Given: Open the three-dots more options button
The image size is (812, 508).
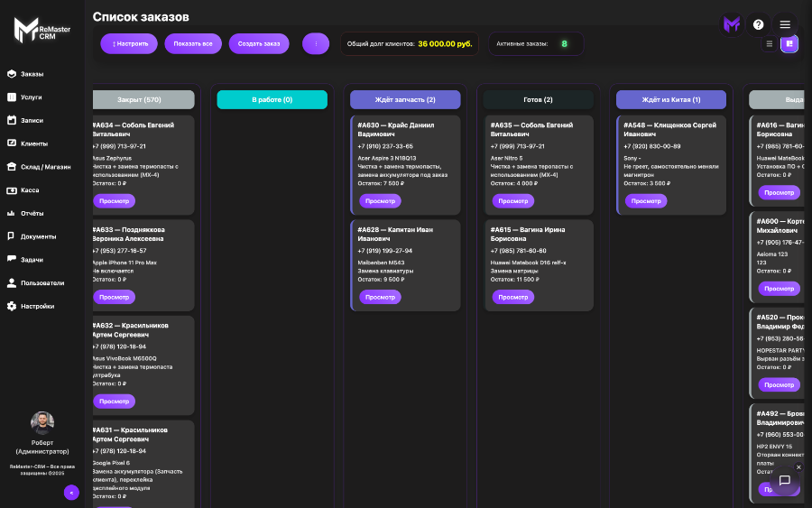Looking at the screenshot, I should pos(316,43).
